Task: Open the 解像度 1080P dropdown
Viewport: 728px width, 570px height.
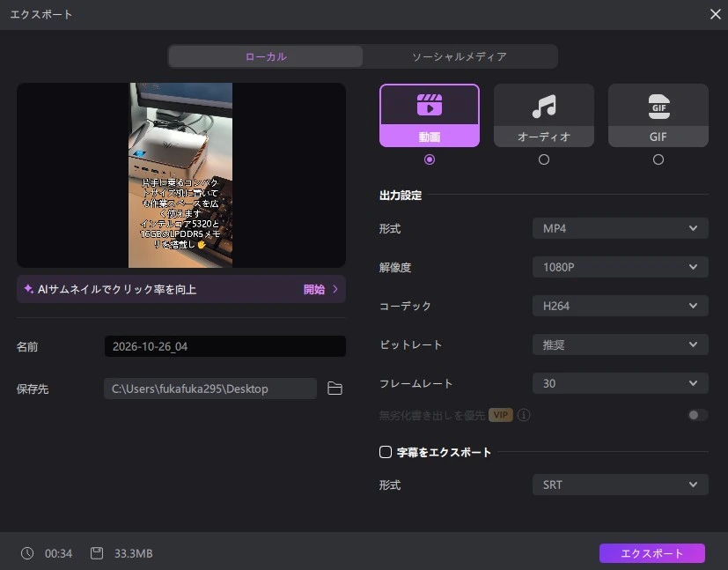Action: [x=621, y=267]
